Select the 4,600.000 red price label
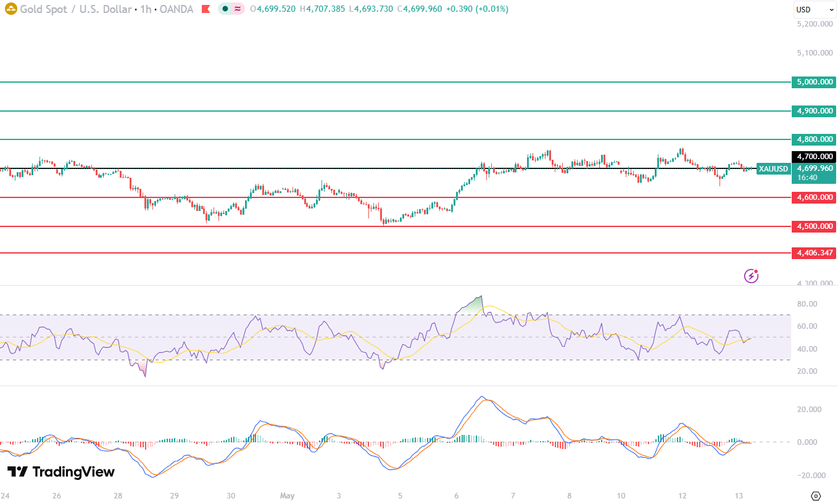Viewport: 838px width, 504px height. pos(813,197)
